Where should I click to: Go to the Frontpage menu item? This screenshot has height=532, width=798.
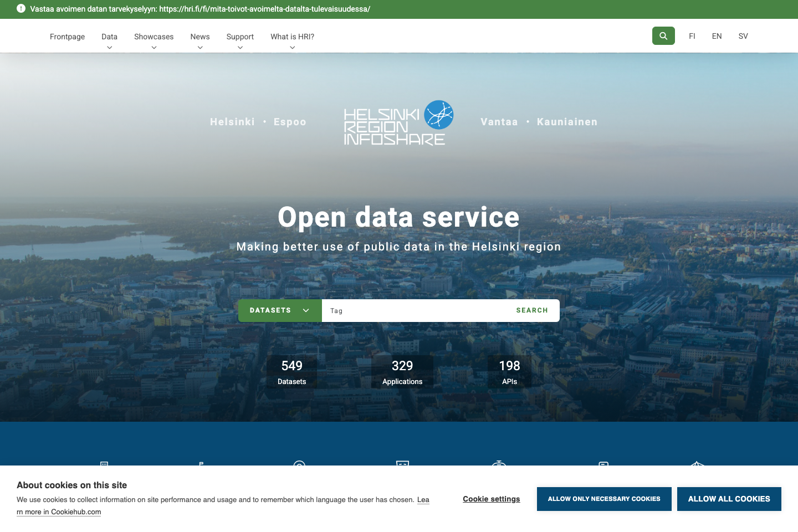[67, 37]
